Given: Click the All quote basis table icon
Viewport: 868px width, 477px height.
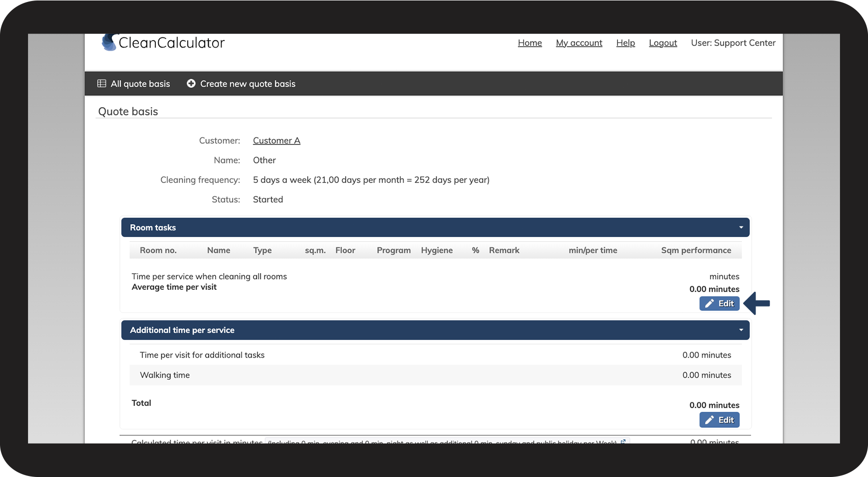Looking at the screenshot, I should 102,84.
